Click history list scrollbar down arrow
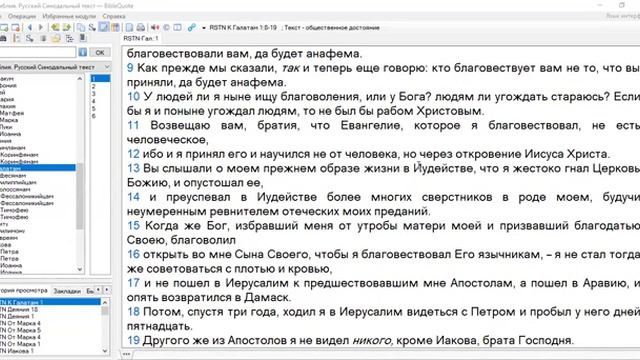This screenshot has width=640, height=360. click(x=105, y=351)
